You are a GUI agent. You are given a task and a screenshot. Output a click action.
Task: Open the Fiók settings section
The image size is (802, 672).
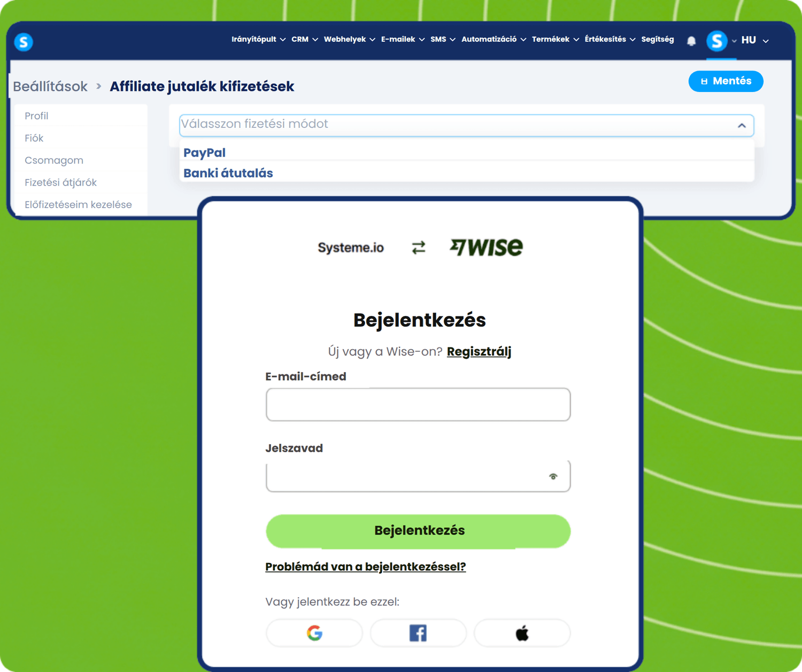tap(34, 138)
